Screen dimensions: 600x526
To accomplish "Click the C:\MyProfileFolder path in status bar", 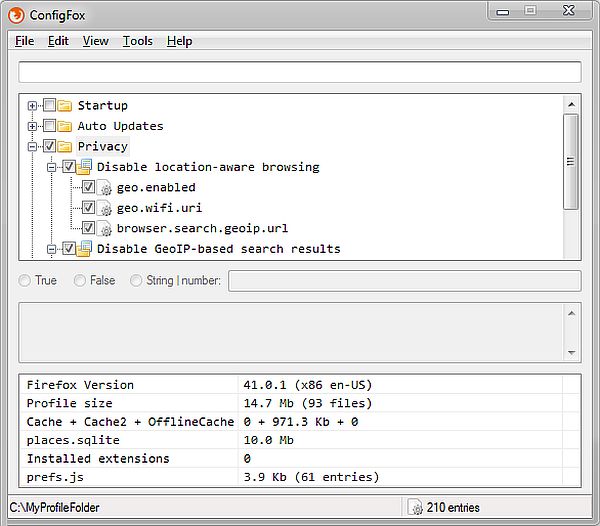I will (54, 508).
